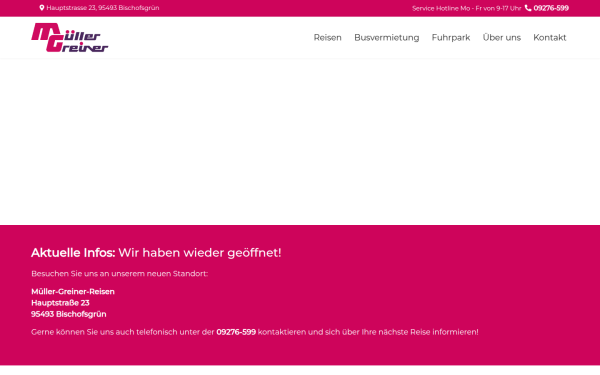Click the text 'Hauptstraße 23'
Screen dimensions: 600x375
(x=60, y=303)
